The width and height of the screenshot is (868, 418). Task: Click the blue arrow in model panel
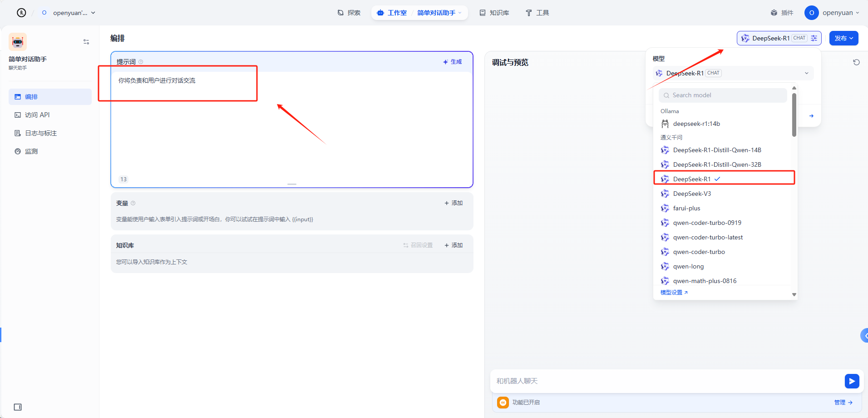tap(811, 116)
